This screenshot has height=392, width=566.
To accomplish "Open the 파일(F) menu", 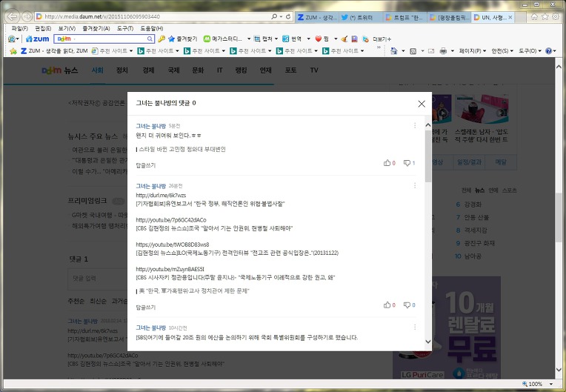I will (x=19, y=28).
